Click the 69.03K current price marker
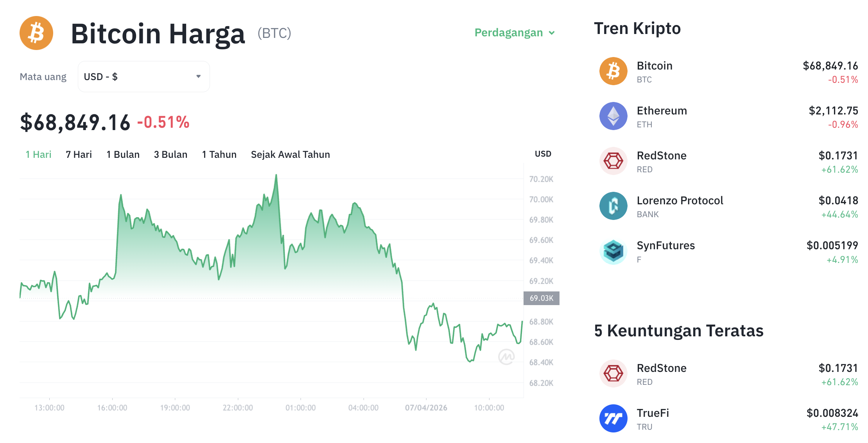868x443 pixels. (x=542, y=298)
